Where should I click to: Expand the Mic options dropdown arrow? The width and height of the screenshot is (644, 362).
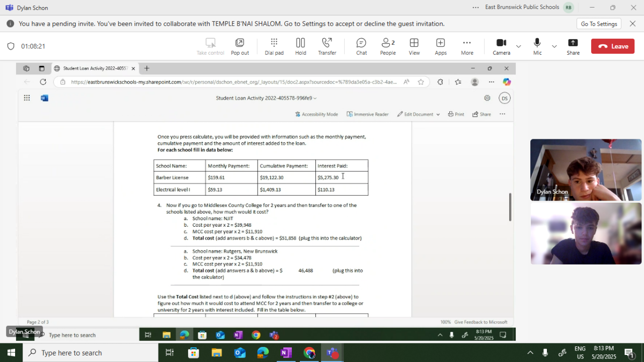tap(554, 46)
